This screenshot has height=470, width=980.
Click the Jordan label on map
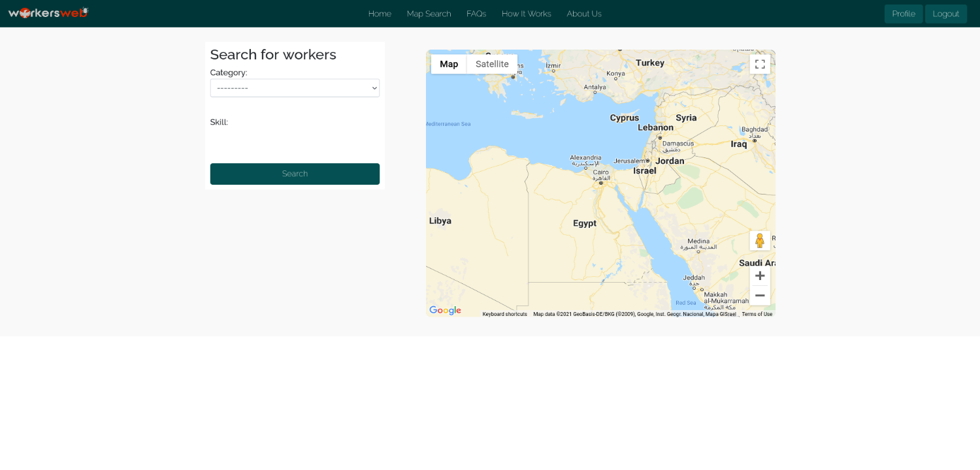click(670, 161)
